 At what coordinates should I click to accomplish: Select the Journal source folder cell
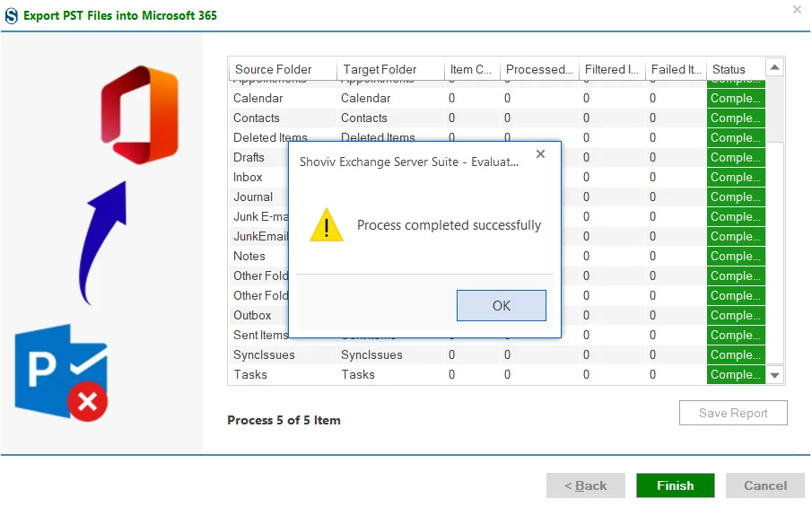point(258,197)
